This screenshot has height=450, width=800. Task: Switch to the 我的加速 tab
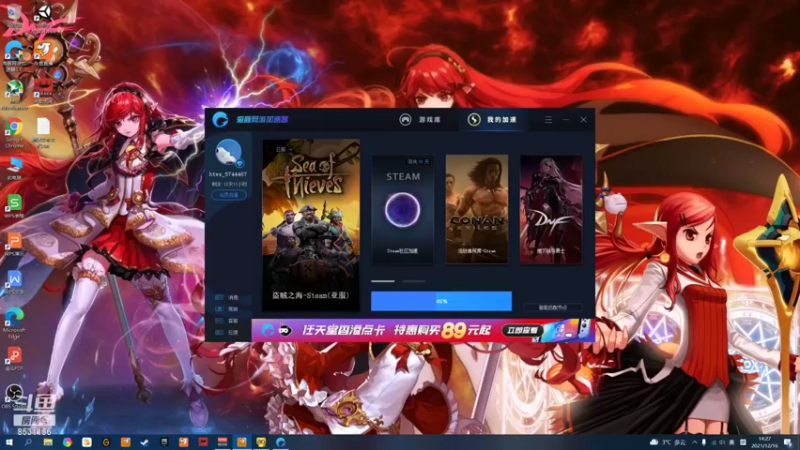point(492,119)
